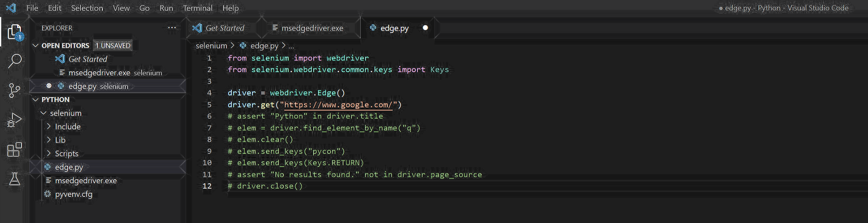Open the File menu
Screen dimensions: 868x223
(x=32, y=8)
